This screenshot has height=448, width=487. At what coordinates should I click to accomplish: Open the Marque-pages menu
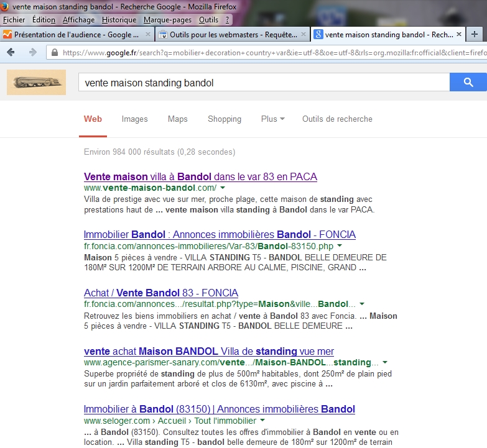point(167,20)
